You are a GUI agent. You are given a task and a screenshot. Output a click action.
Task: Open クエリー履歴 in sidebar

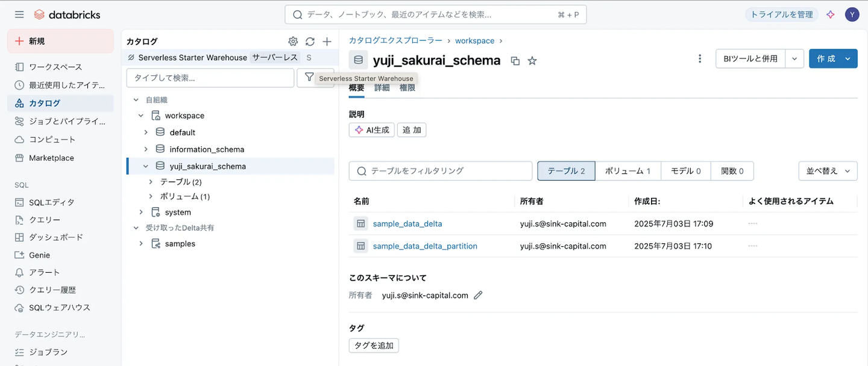point(60,290)
